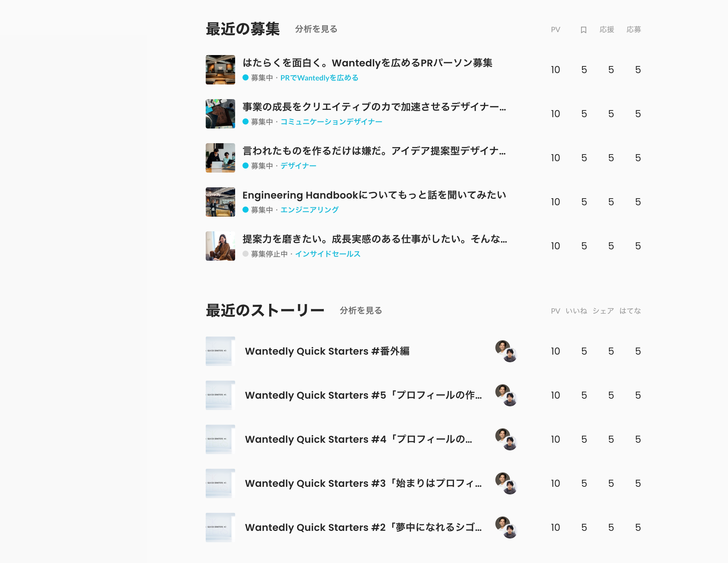This screenshot has height=563, width=728.
Task: Click PV value 10 in Quick Starters #番外編 row
Action: click(x=555, y=351)
